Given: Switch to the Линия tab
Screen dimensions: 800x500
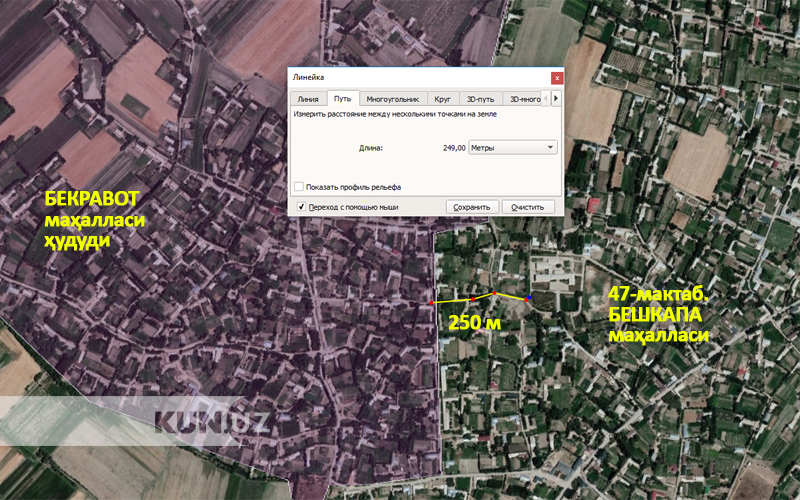Looking at the screenshot, I should [308, 99].
